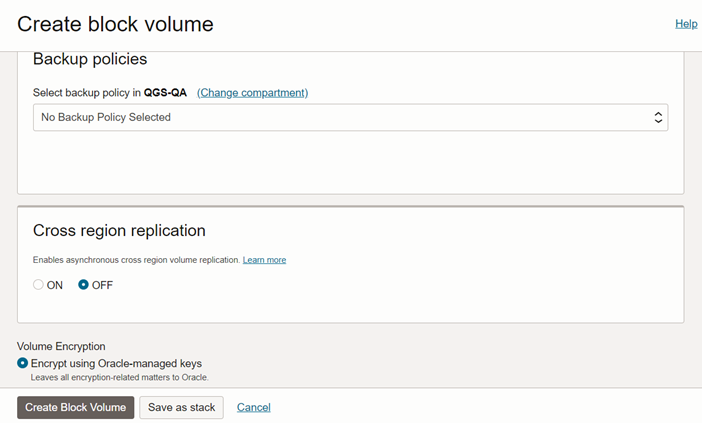Click the 'Select backup policy in' label
Image resolution: width=702 pixels, height=423 pixels.
[x=86, y=93]
